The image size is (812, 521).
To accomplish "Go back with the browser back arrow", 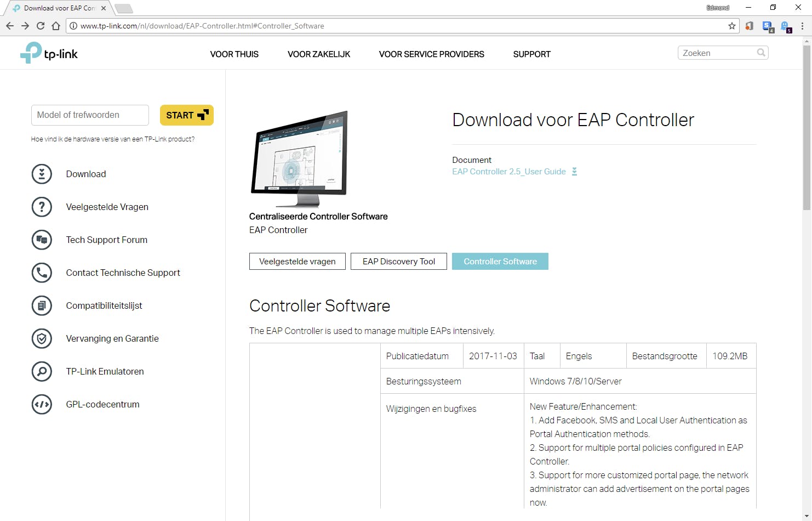I will click(10, 26).
